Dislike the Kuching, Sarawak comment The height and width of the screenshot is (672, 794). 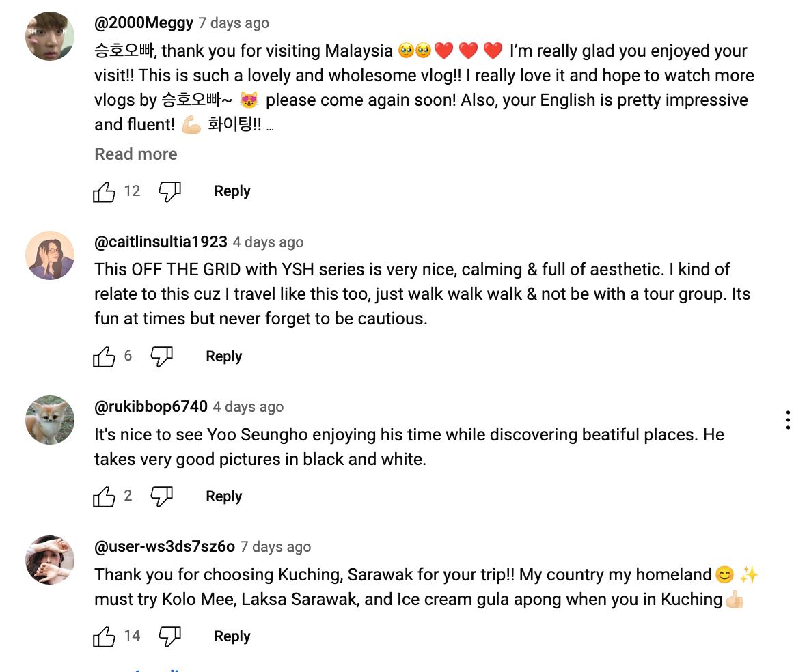pyautogui.click(x=169, y=636)
